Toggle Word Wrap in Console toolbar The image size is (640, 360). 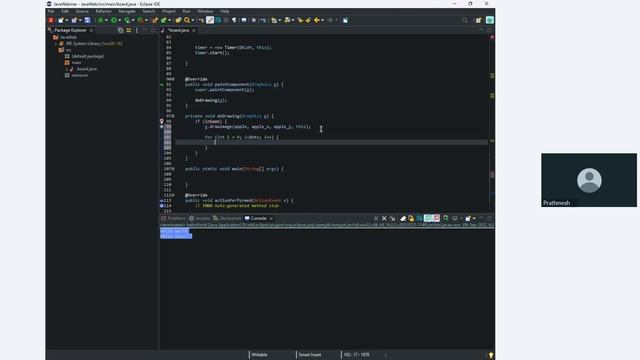tap(419, 219)
